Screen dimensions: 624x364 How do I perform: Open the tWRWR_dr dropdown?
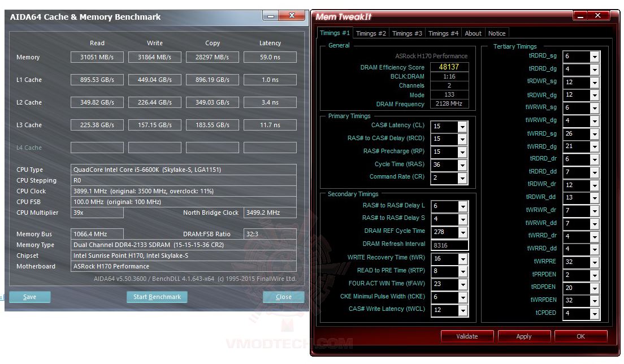tap(595, 211)
